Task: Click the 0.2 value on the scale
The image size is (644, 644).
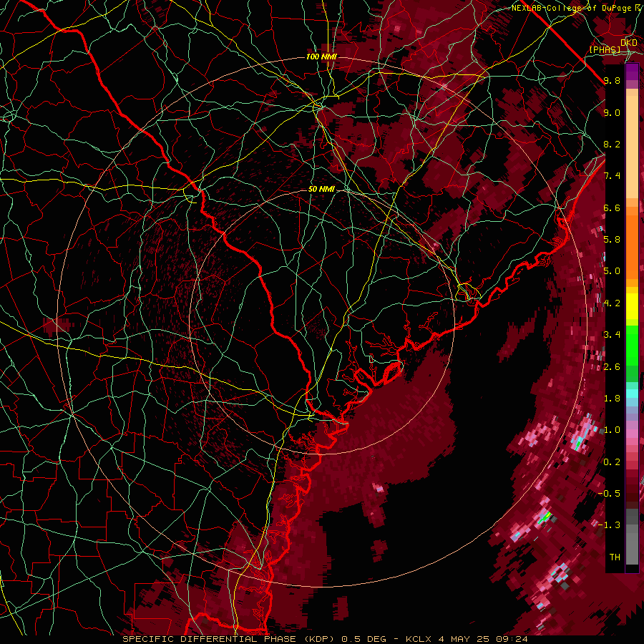Action: [612, 462]
